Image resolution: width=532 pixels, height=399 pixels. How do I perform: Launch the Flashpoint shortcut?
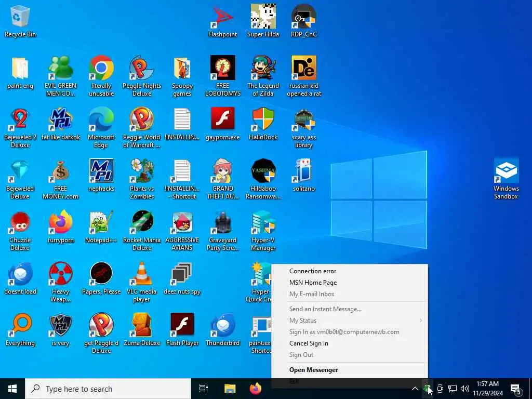[222, 22]
